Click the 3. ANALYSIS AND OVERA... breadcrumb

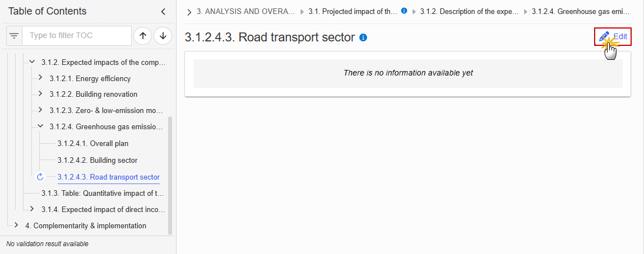(245, 12)
